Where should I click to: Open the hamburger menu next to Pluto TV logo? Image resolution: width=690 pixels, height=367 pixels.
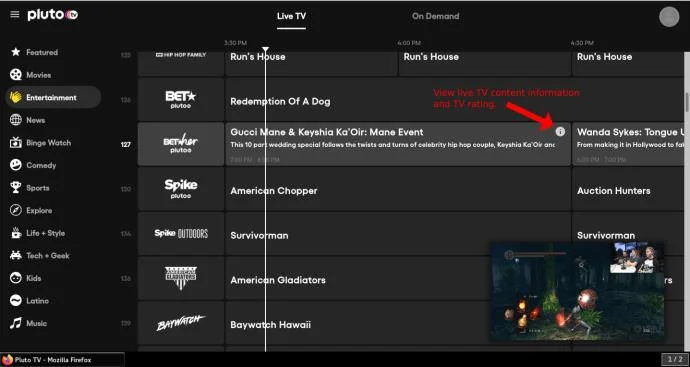pyautogui.click(x=15, y=15)
